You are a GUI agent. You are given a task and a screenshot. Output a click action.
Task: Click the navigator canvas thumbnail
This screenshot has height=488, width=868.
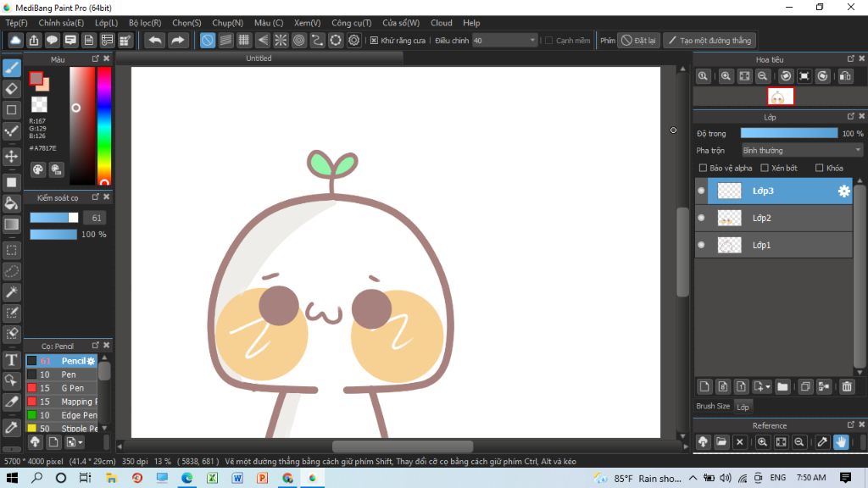pos(781,97)
